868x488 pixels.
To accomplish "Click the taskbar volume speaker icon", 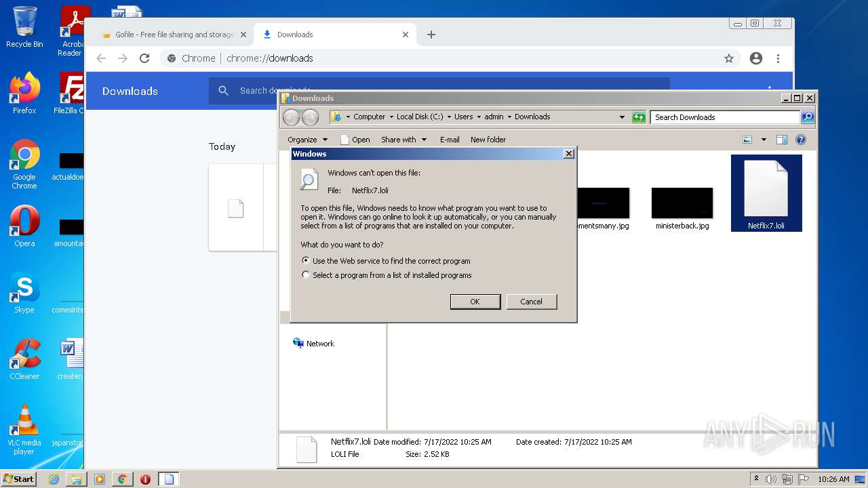I will pos(771,479).
